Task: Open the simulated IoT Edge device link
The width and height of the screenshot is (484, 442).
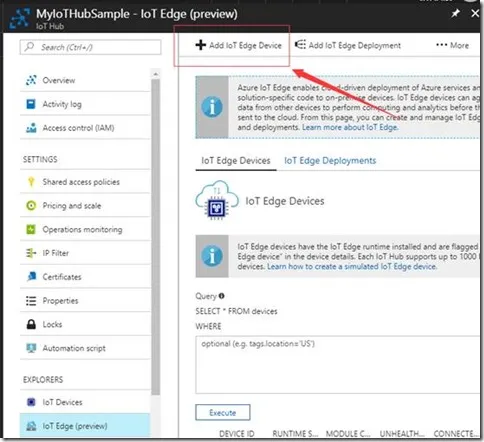Action: tap(352, 267)
